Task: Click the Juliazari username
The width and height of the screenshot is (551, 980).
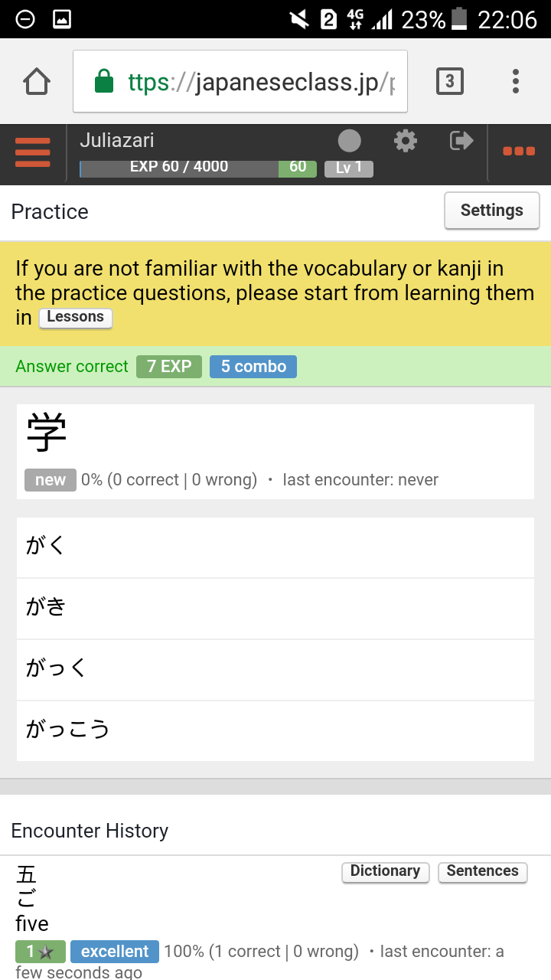Action: pos(117,140)
